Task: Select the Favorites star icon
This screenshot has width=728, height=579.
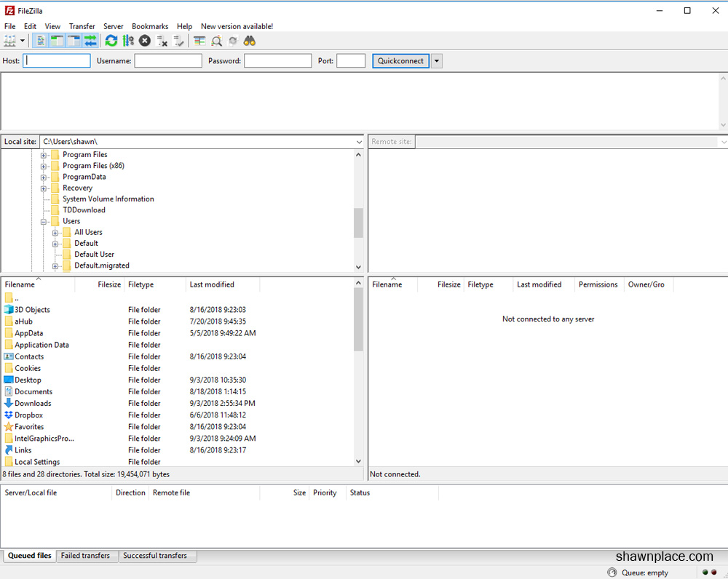Action: 9,426
